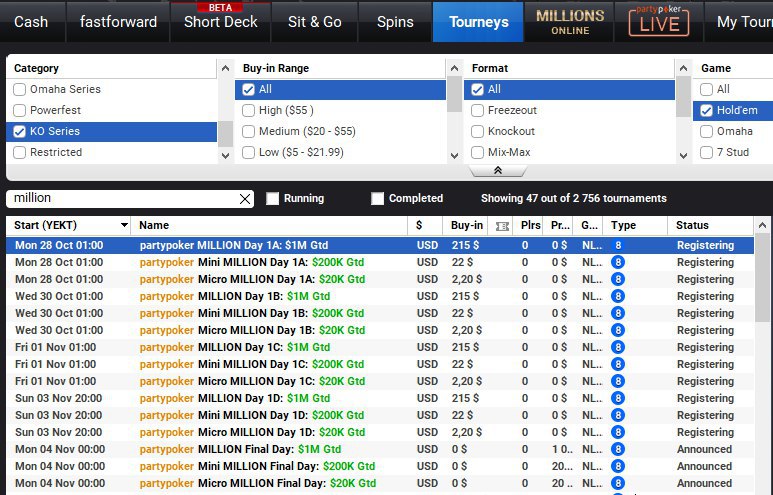
Task: Select partypoker MILLION Day 1A row
Action: pos(380,245)
